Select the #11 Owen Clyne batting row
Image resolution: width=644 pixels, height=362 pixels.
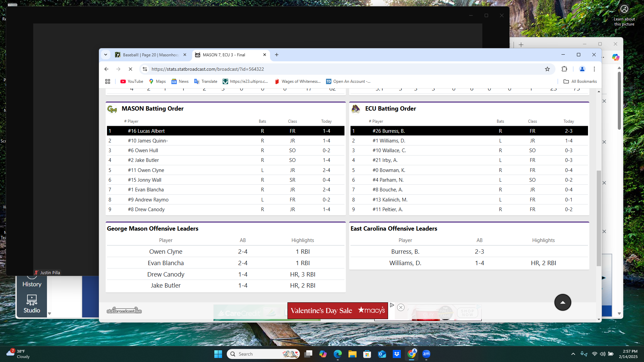[x=226, y=170]
